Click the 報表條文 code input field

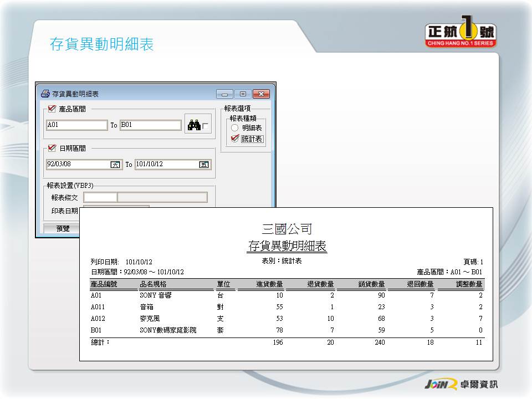pyautogui.click(x=100, y=197)
